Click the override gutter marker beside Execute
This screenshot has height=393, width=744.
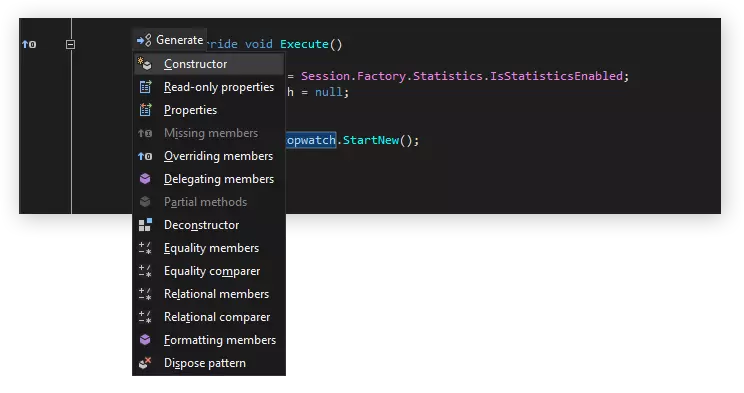click(29, 44)
